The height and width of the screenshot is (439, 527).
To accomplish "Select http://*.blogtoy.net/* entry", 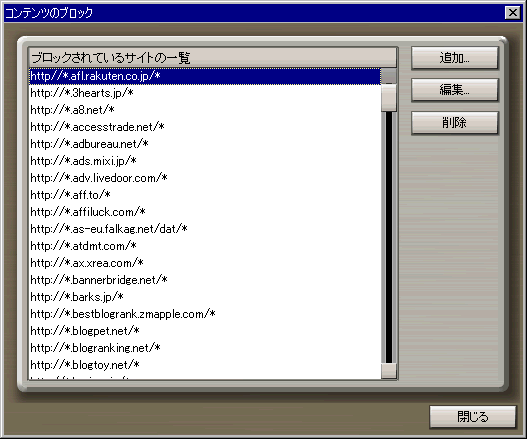I will pyautogui.click(x=205, y=365).
